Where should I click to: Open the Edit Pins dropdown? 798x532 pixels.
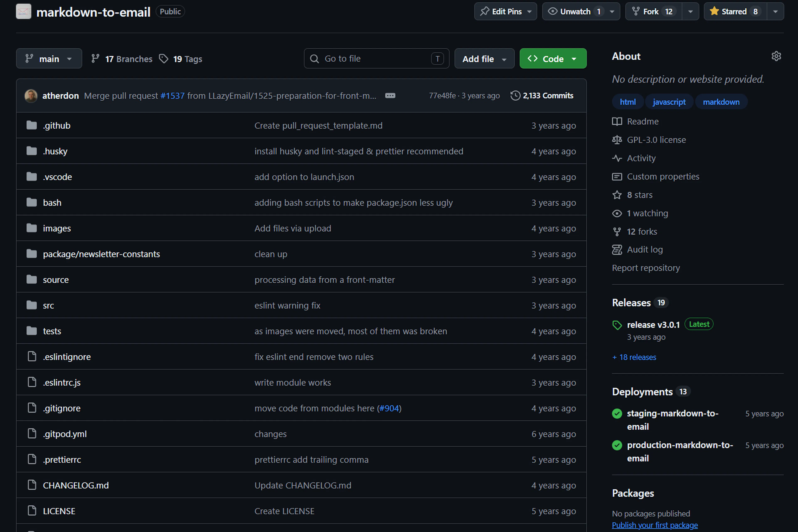click(506, 12)
